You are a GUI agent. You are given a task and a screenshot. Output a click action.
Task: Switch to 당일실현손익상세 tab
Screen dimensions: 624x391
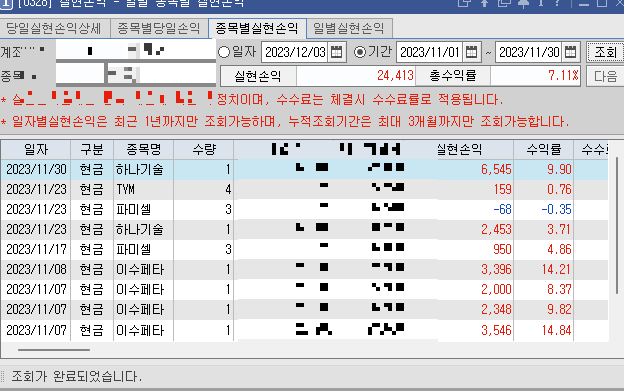click(x=54, y=28)
